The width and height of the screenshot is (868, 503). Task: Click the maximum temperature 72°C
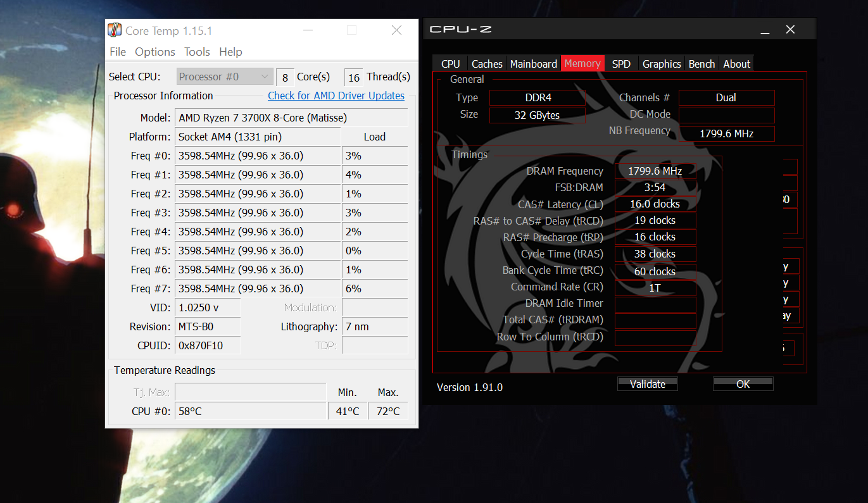coord(388,411)
